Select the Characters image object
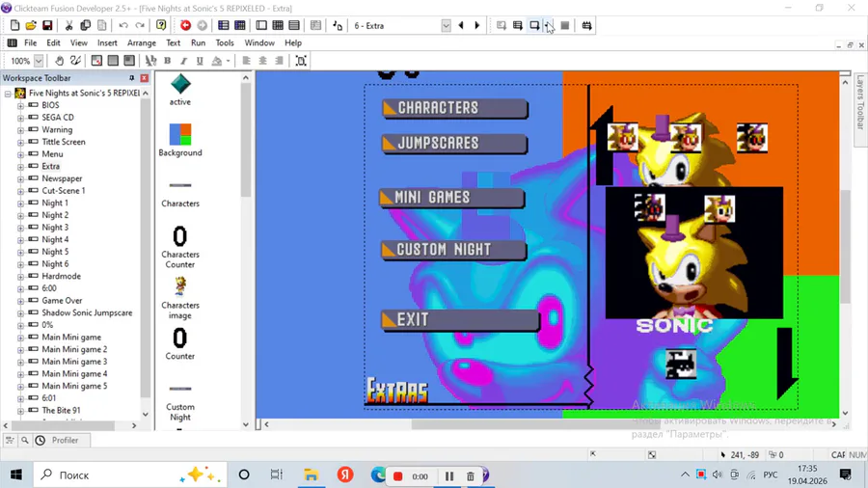 click(180, 298)
